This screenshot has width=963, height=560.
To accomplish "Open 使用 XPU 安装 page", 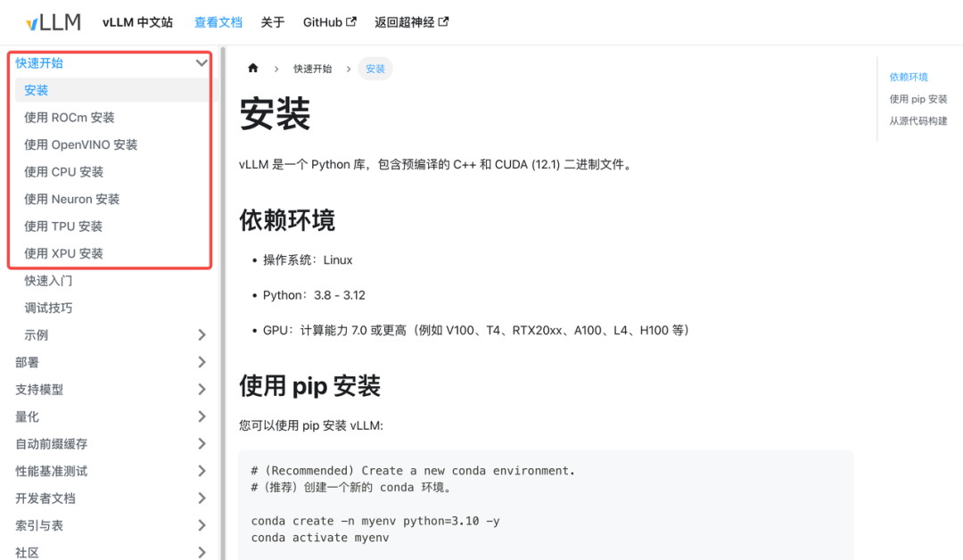I will coord(64,253).
